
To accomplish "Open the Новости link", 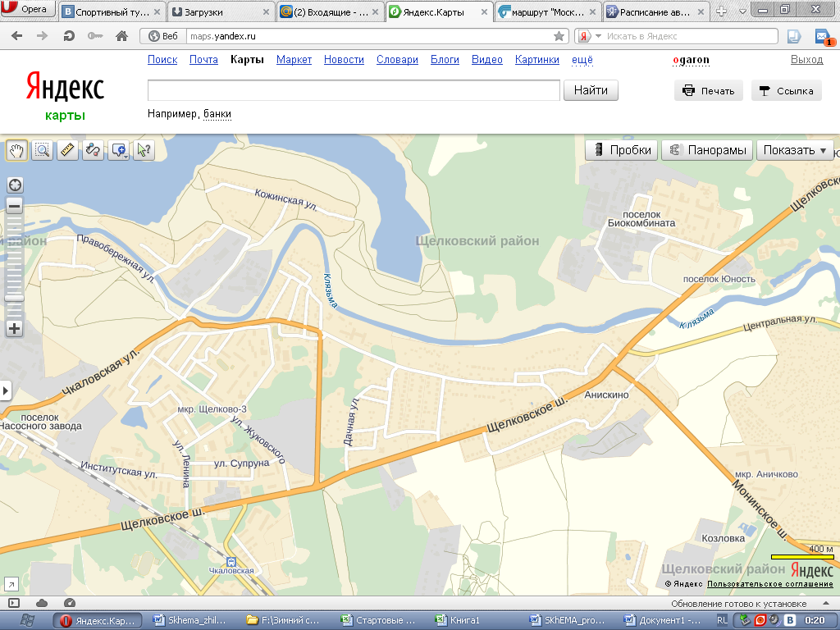I will click(x=344, y=59).
